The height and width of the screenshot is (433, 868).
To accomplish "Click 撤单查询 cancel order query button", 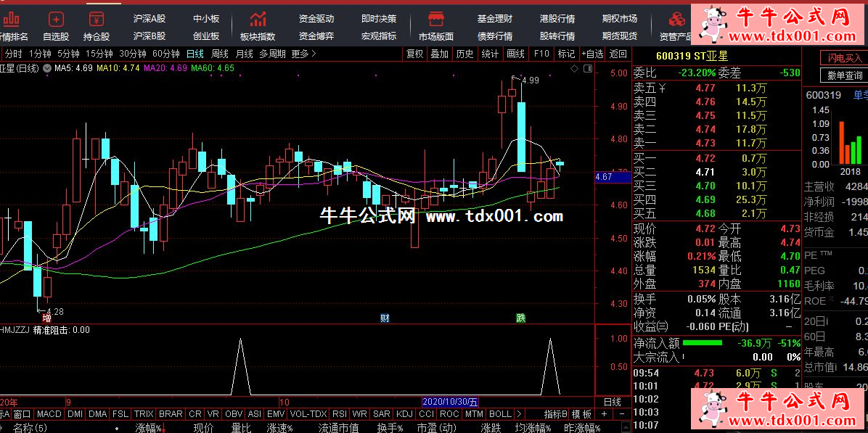I will [x=845, y=75].
